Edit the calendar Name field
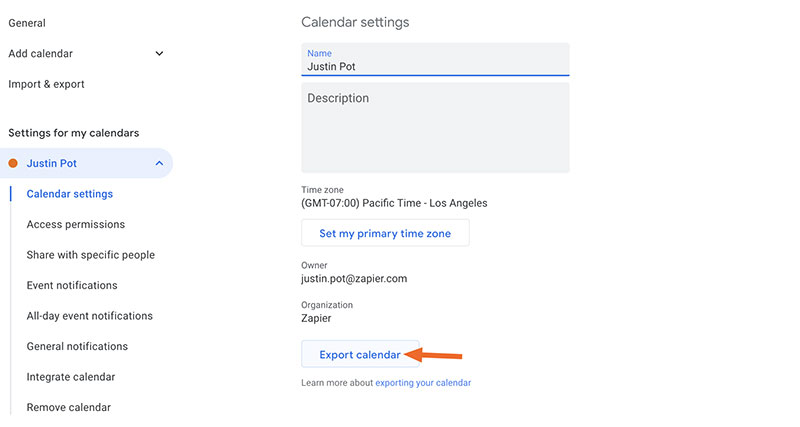The height and width of the screenshot is (427, 800). pyautogui.click(x=435, y=67)
